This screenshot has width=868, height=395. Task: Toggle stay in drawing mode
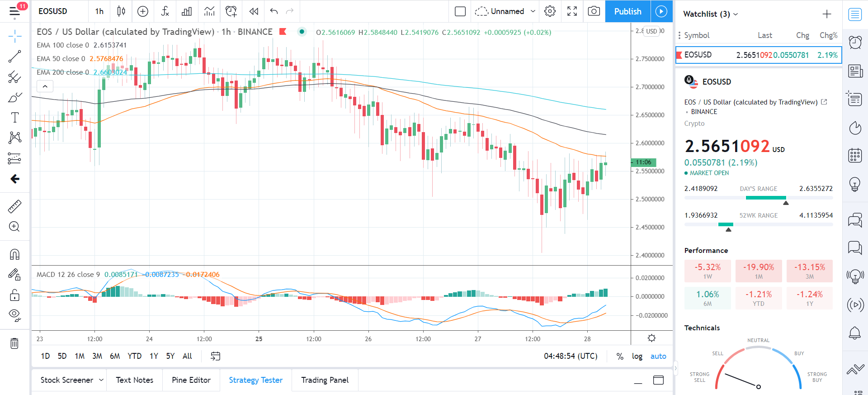coord(14,275)
